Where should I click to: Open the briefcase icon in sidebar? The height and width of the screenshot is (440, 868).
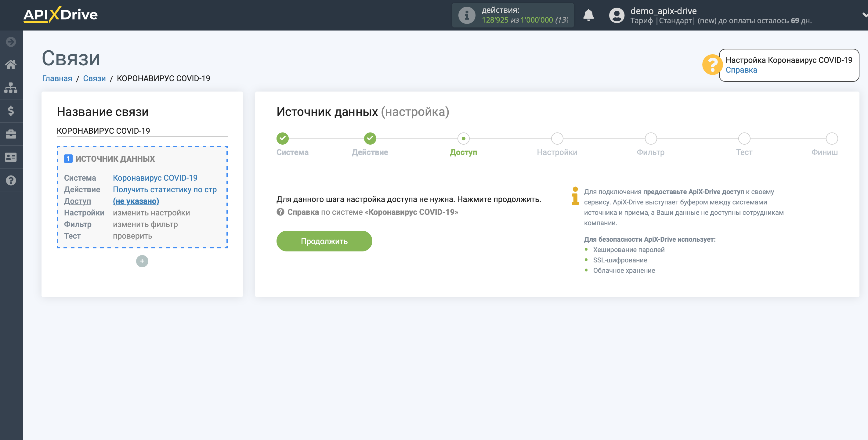tap(11, 134)
